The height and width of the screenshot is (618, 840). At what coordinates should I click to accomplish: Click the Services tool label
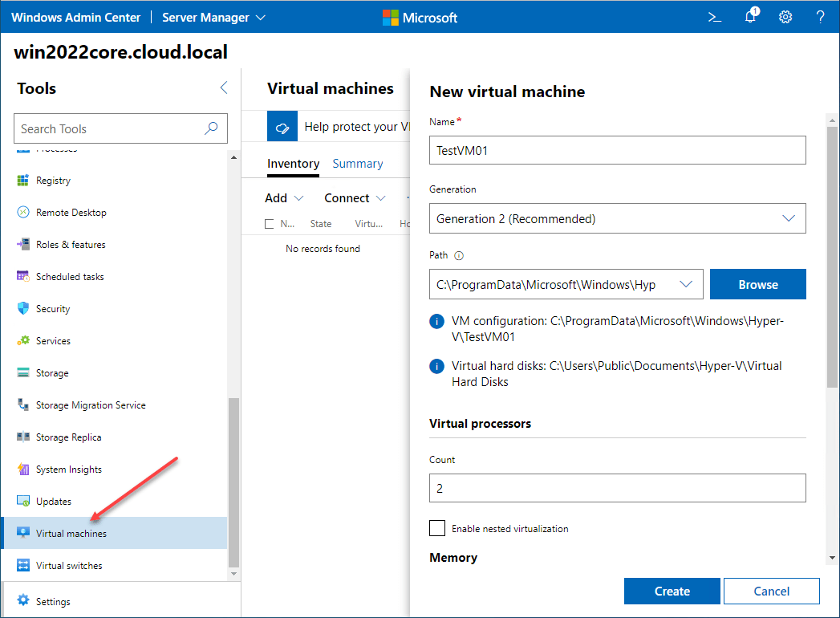point(53,341)
